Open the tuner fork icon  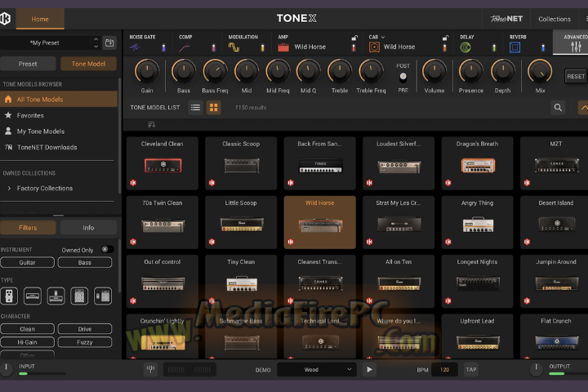151,369
